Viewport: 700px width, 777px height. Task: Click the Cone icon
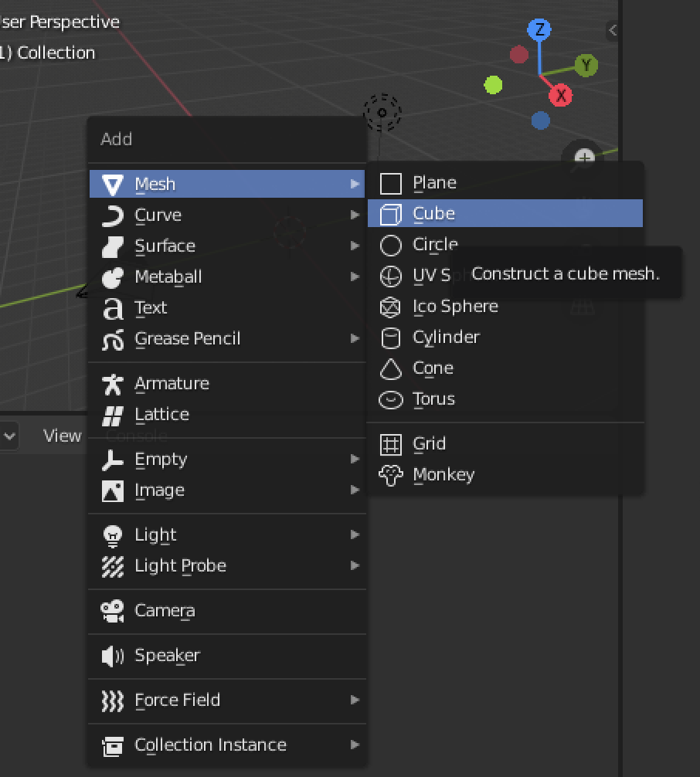391,368
